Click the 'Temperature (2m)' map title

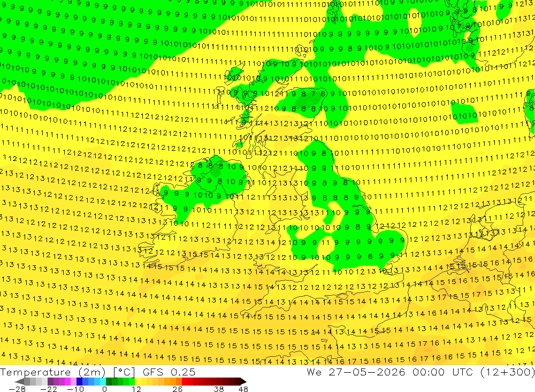coord(53,372)
